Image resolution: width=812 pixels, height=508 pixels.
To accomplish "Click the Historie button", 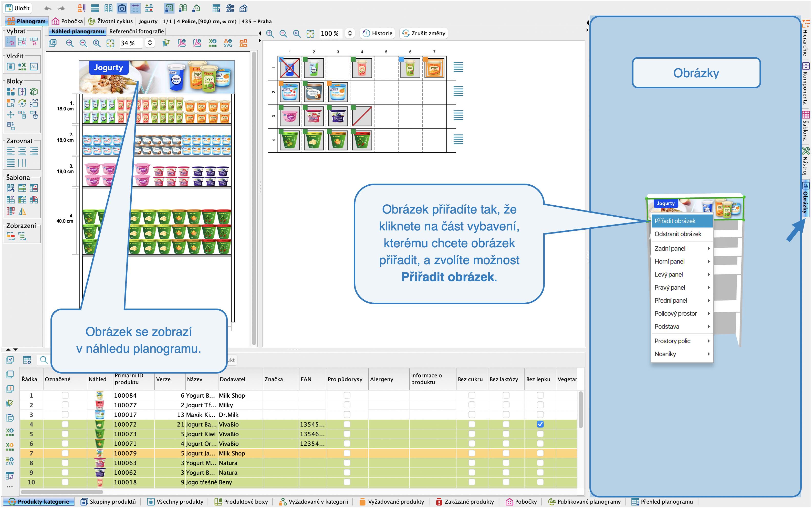I will click(377, 33).
